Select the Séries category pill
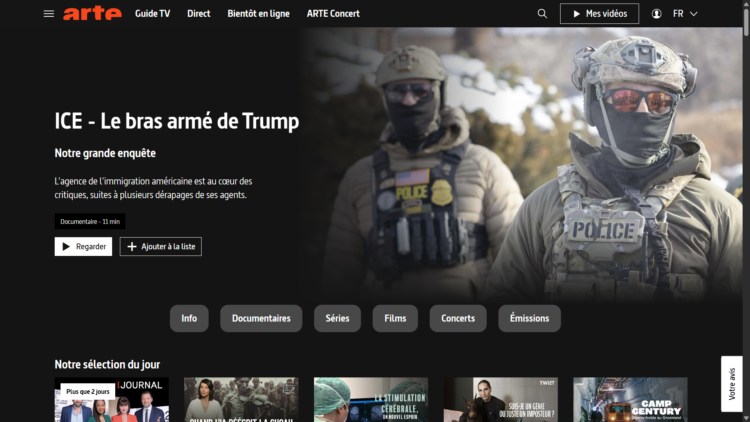Viewport: 750px width, 422px height. pos(337,318)
